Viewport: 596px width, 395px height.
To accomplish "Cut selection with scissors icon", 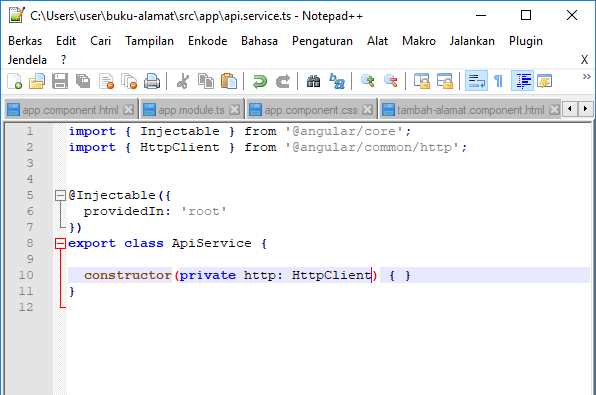I will (x=183, y=81).
